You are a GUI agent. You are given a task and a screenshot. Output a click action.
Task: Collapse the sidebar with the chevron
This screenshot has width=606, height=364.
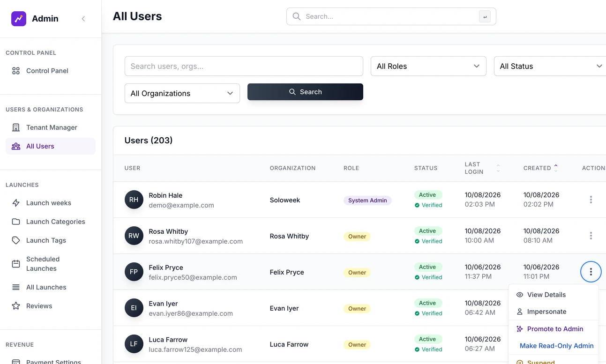83,19
